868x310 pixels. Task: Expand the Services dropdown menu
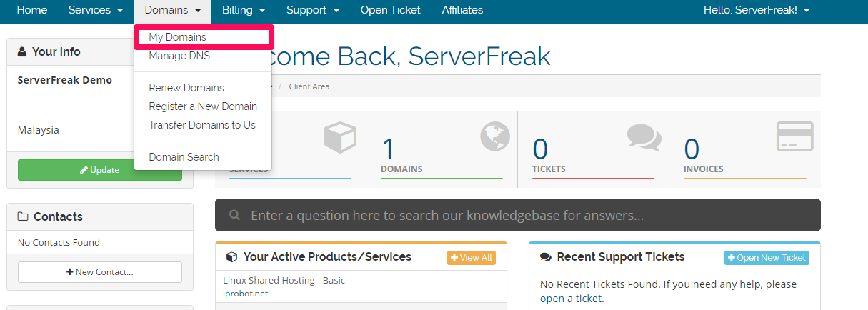pyautogui.click(x=96, y=10)
